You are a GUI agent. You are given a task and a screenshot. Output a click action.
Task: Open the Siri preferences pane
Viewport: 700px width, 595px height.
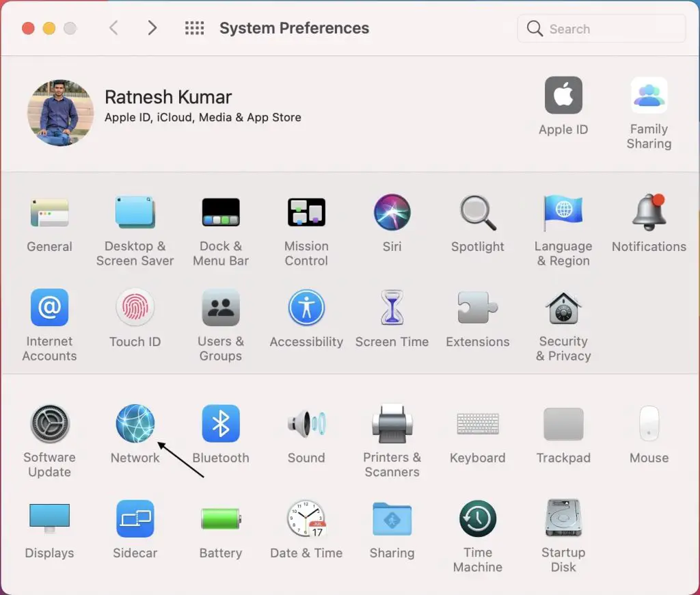coord(392,212)
